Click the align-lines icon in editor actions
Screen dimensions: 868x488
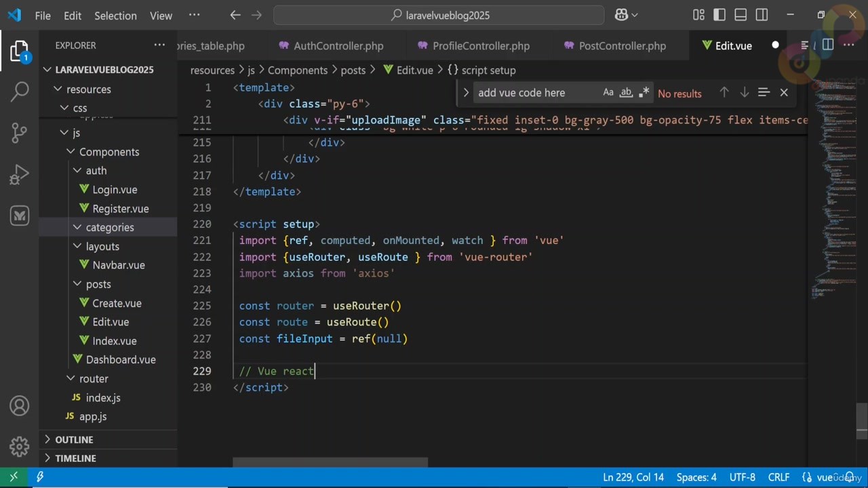(x=805, y=45)
